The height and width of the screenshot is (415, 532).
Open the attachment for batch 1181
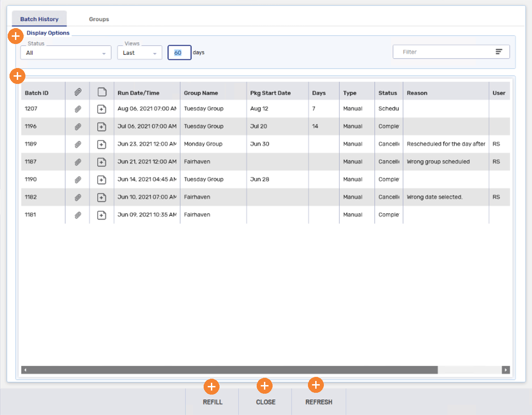click(77, 215)
